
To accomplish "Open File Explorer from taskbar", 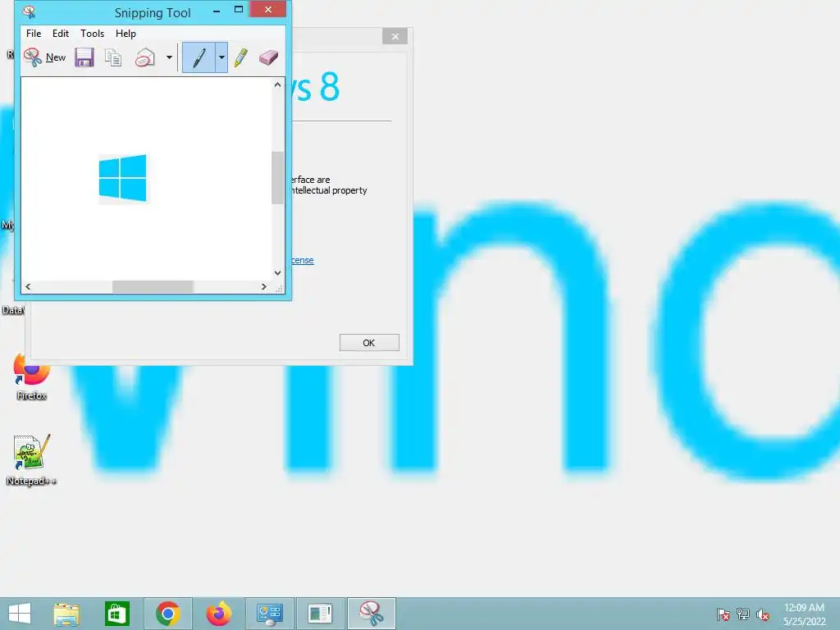I will point(67,614).
